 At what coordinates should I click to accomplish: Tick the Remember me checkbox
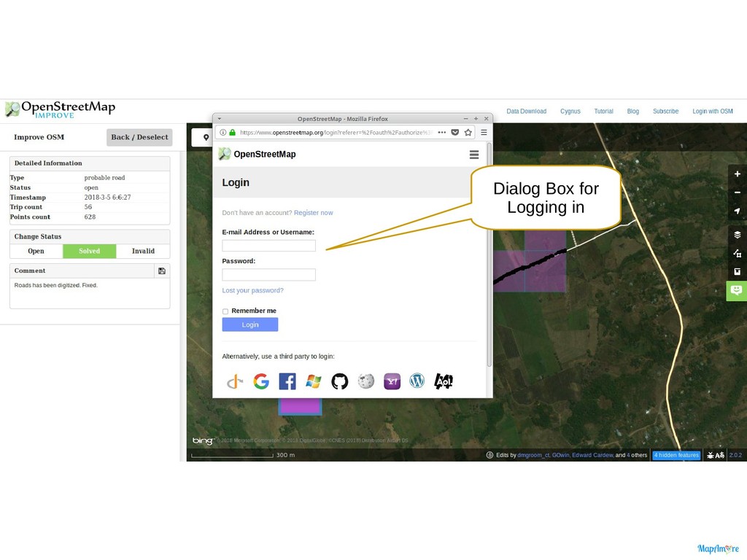(x=225, y=311)
